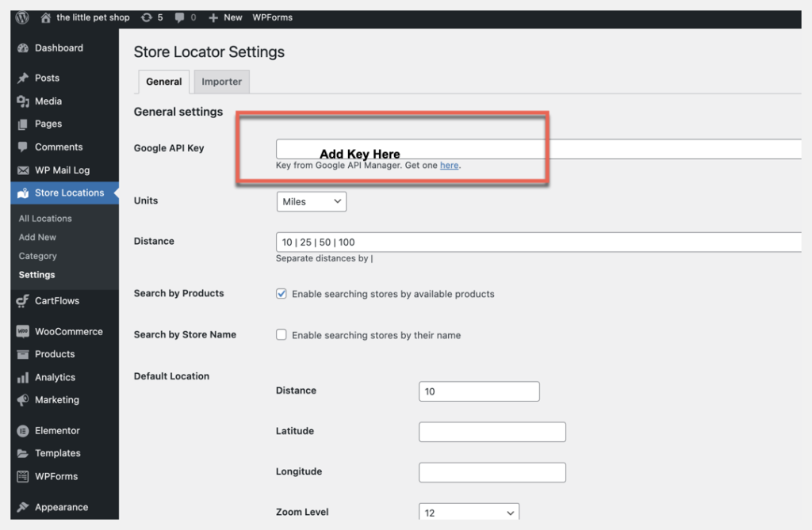Screen dimensions: 812x530
Task: Switch to the Importer tab
Action: point(221,82)
